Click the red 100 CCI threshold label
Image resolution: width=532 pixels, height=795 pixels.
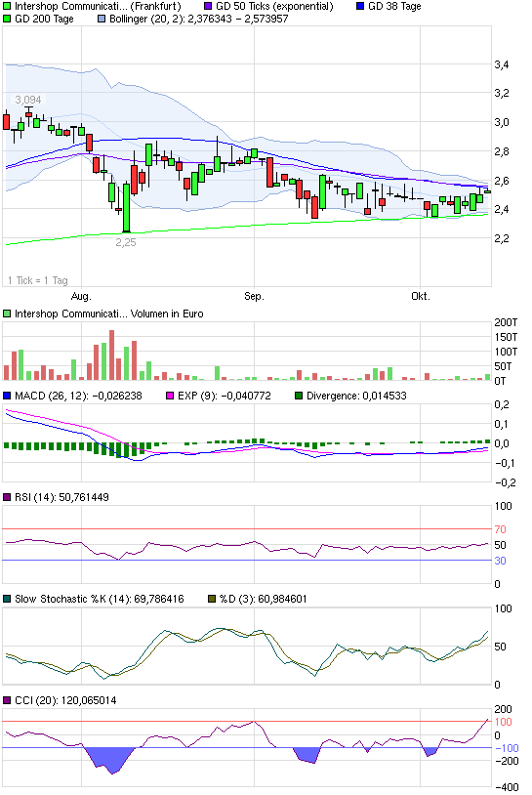tap(503, 722)
